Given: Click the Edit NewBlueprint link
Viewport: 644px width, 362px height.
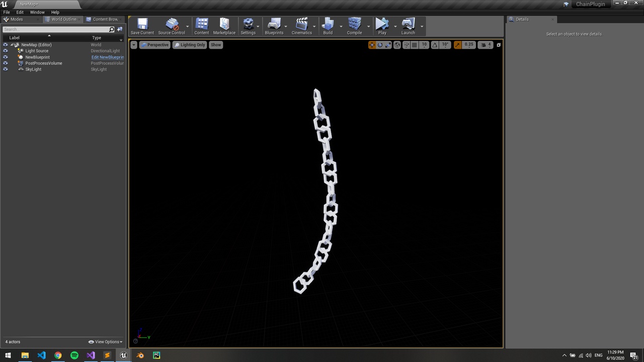Looking at the screenshot, I should click(107, 57).
